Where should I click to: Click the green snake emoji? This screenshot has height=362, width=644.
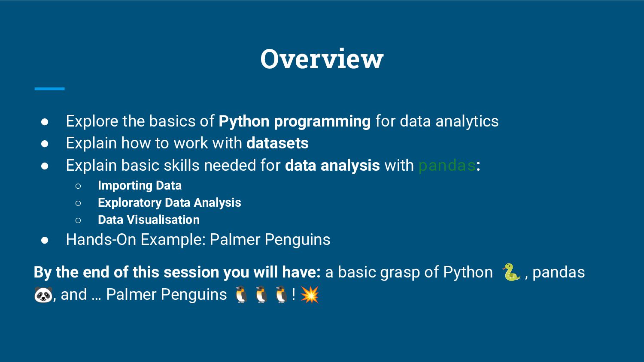coord(511,272)
